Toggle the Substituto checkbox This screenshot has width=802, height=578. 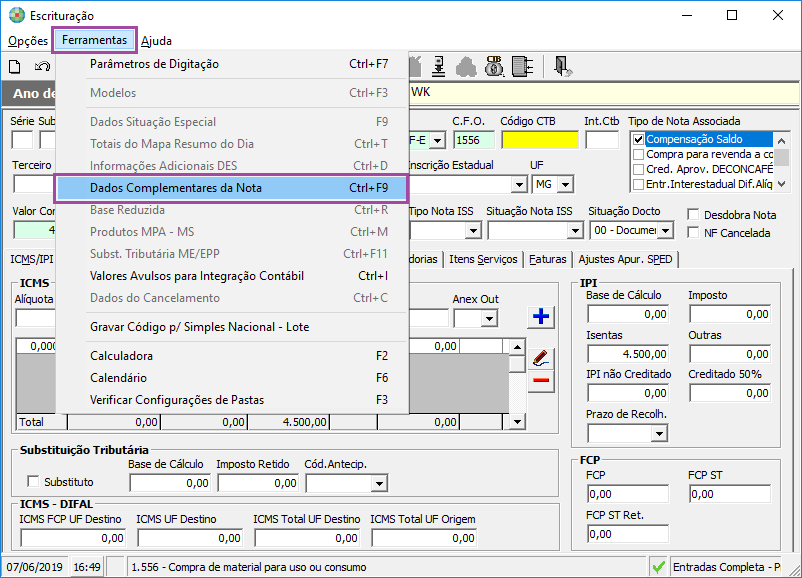pos(33,481)
